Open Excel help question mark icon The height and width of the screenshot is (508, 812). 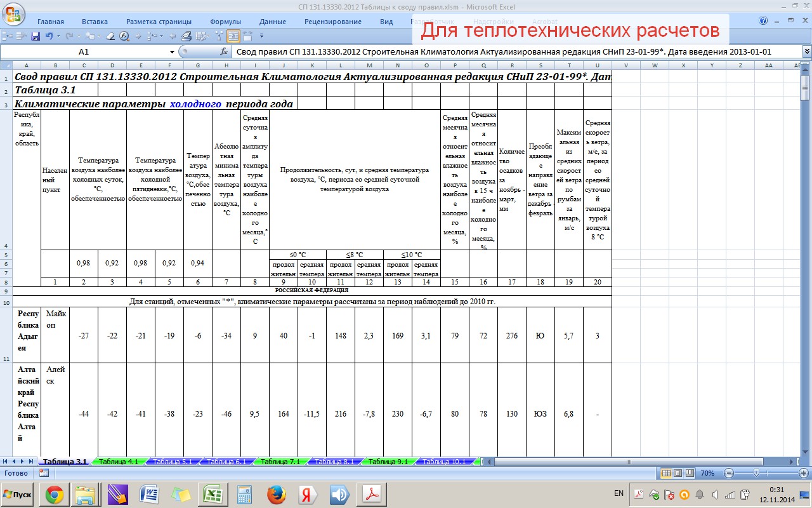[x=763, y=21]
